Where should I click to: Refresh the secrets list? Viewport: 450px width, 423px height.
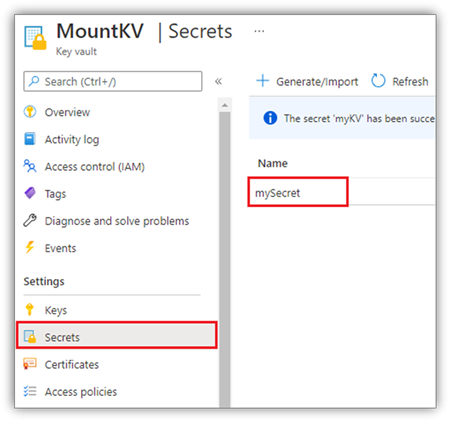pyautogui.click(x=400, y=81)
